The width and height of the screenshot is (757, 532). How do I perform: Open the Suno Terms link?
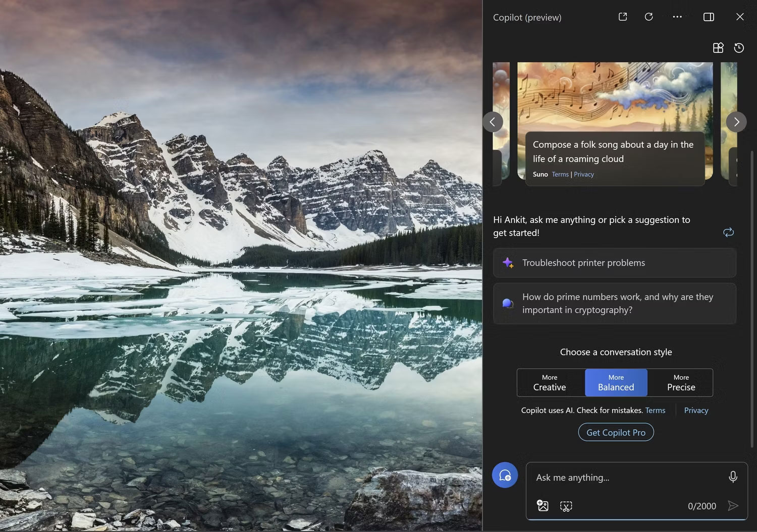560,174
